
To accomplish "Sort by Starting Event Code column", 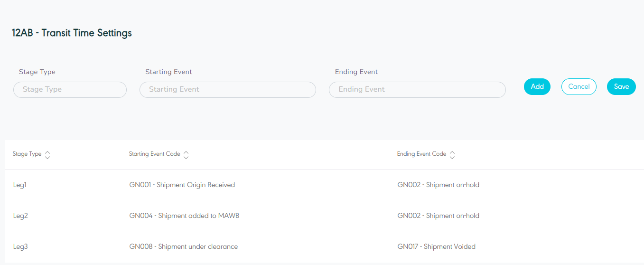I will pos(186,155).
